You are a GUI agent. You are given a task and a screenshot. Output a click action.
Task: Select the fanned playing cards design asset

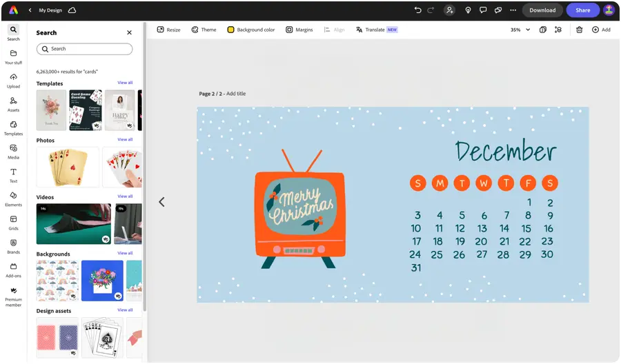[102, 338]
